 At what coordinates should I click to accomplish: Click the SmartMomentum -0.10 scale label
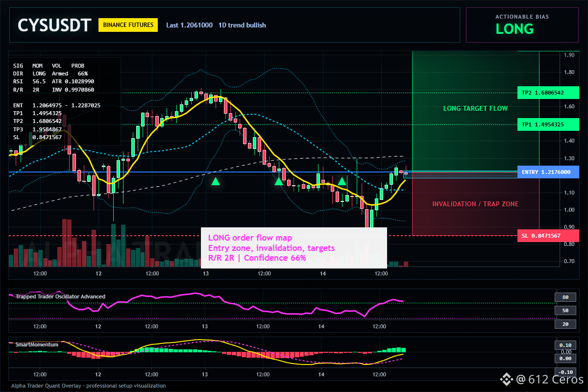pos(565,372)
